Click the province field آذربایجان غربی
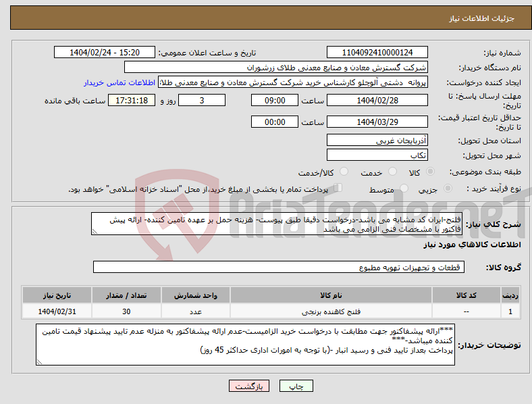532x404 pixels. point(377,140)
